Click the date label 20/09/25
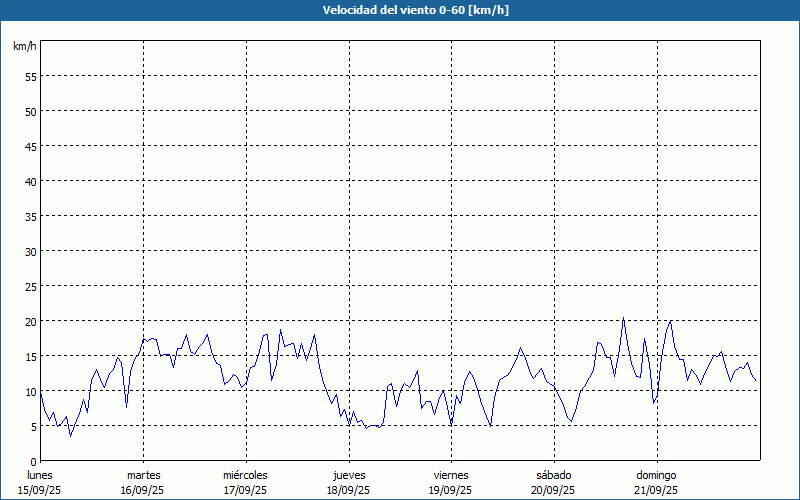Viewport: 800px width, 500px height. tap(553, 490)
